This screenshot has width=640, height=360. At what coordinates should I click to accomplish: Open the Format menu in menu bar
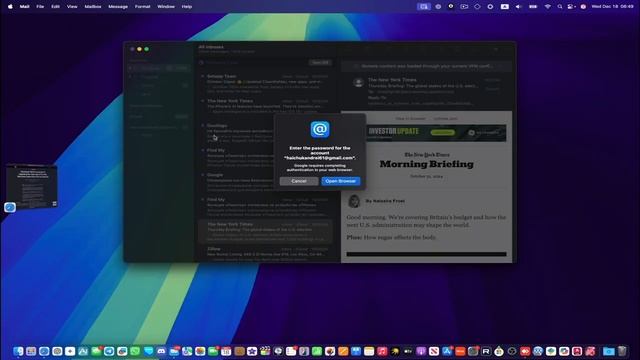(142, 7)
